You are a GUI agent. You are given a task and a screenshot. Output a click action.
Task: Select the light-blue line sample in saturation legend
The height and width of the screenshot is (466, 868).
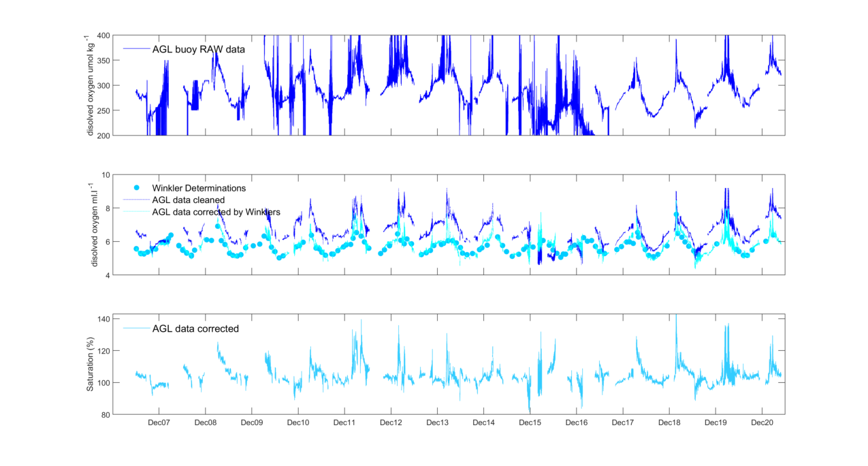click(135, 328)
